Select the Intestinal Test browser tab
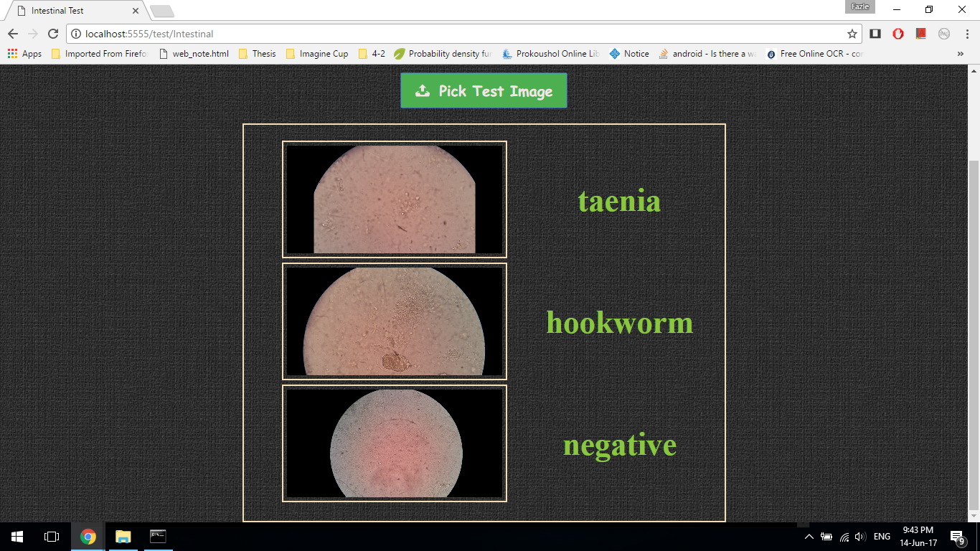 (72, 11)
